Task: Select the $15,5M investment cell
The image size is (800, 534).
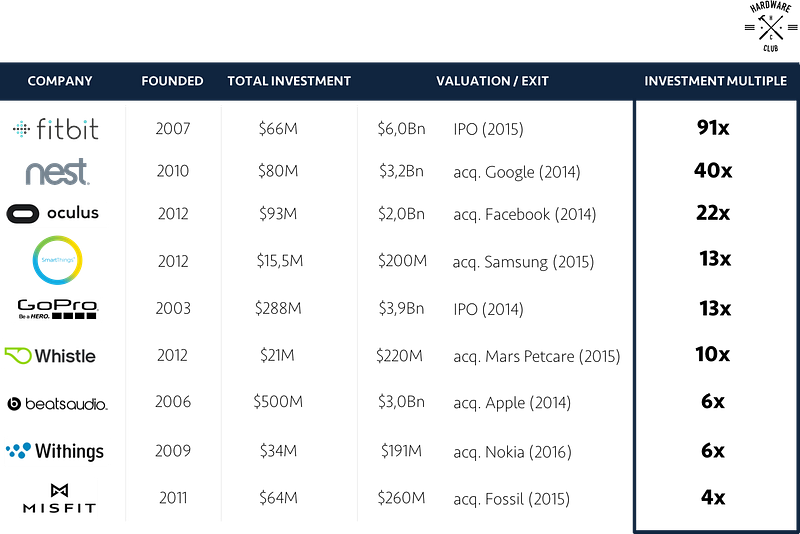Action: [280, 261]
